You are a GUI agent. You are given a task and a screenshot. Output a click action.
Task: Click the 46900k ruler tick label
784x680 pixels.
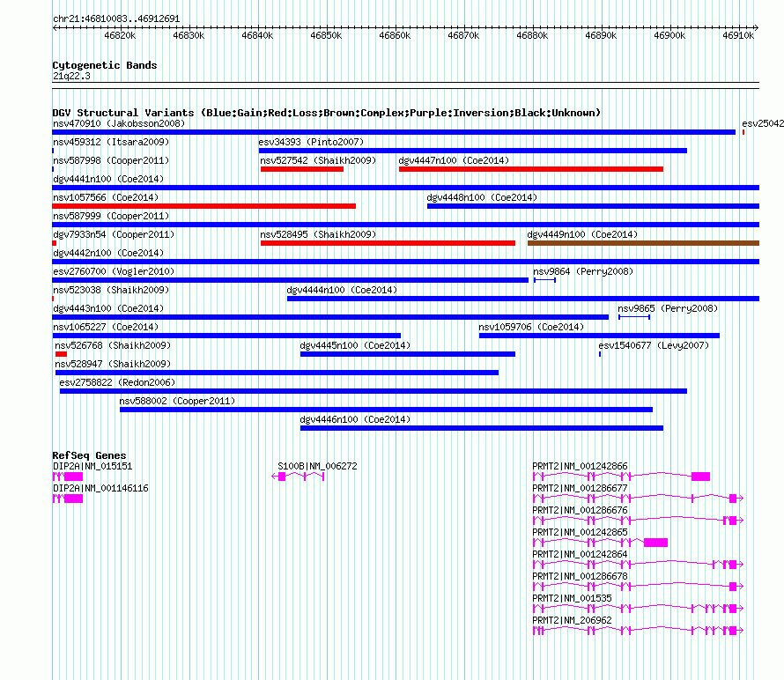(x=670, y=35)
